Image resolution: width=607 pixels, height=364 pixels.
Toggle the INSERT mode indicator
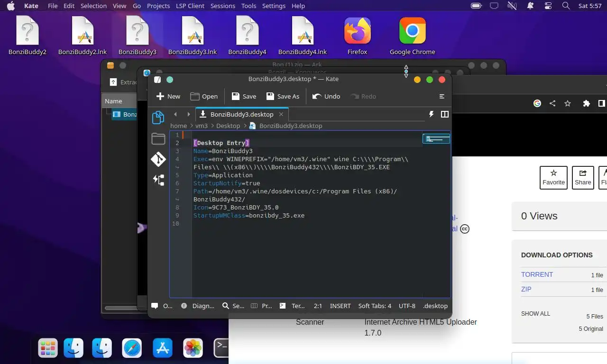coord(340,306)
